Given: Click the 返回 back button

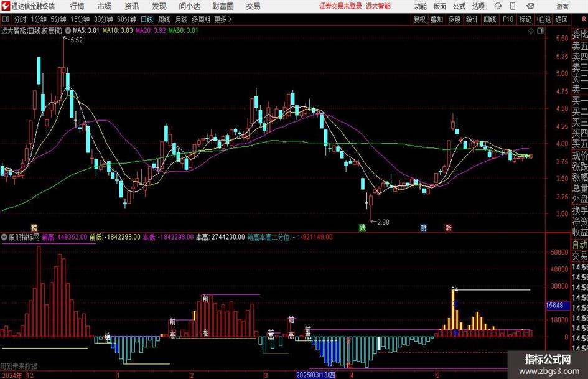Looking at the screenshot, I should tap(561, 19).
